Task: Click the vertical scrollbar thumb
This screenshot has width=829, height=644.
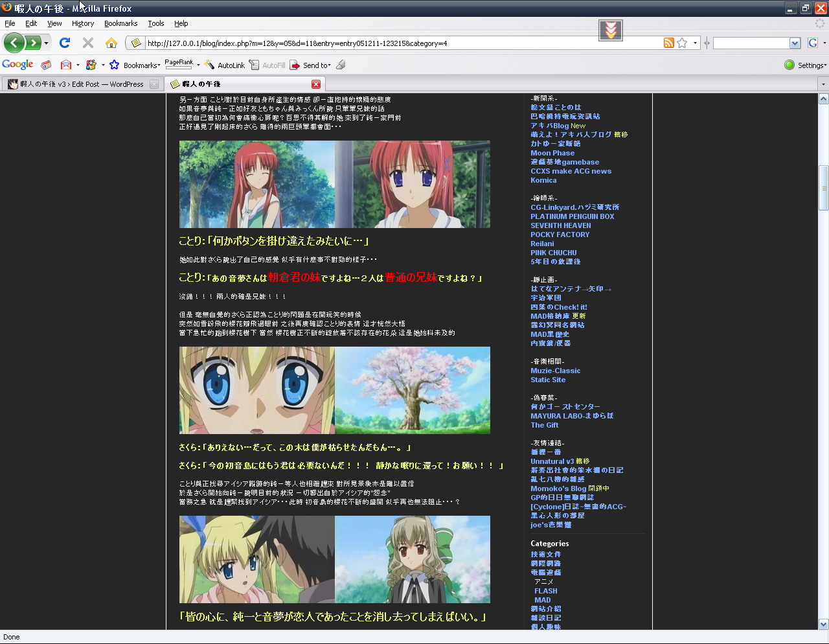Action: 824,188
